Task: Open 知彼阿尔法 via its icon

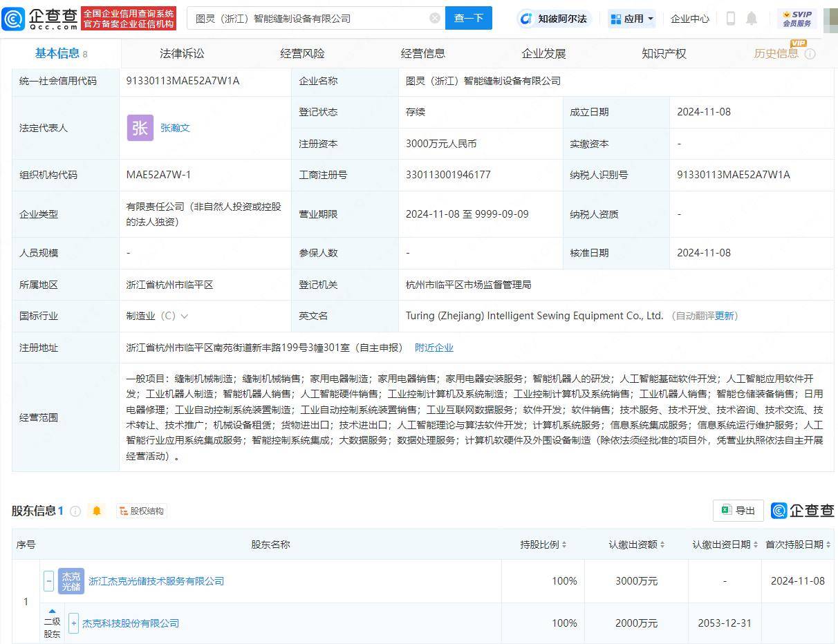Action: 528,19
